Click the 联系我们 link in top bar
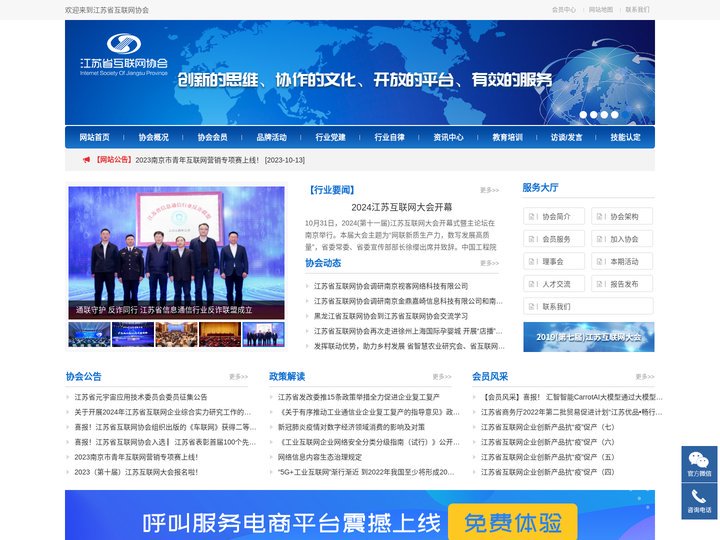 (637, 10)
